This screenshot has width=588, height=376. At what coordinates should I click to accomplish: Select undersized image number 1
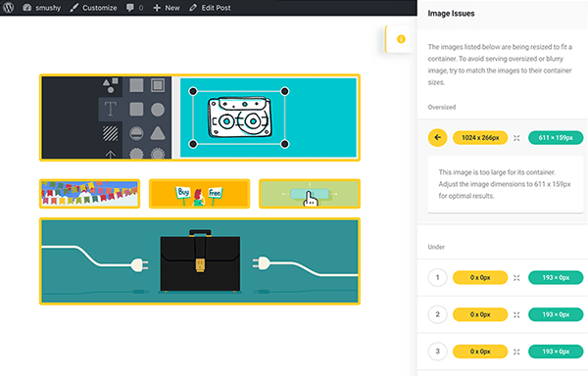click(x=438, y=277)
